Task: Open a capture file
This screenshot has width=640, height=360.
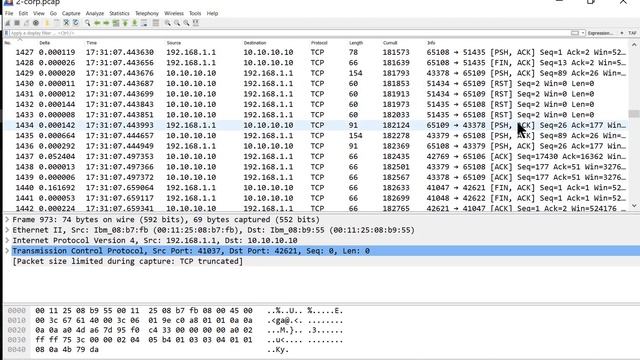Action: (x=47, y=23)
